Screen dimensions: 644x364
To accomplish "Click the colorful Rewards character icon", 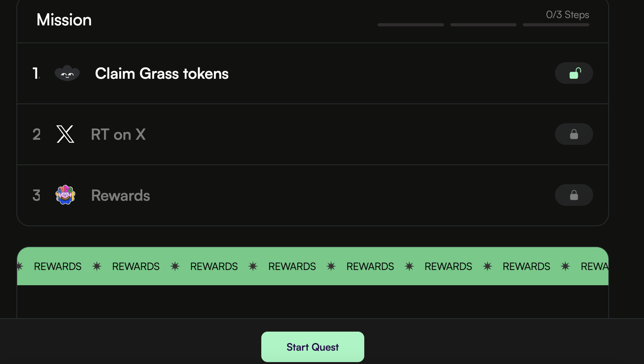I will [65, 195].
